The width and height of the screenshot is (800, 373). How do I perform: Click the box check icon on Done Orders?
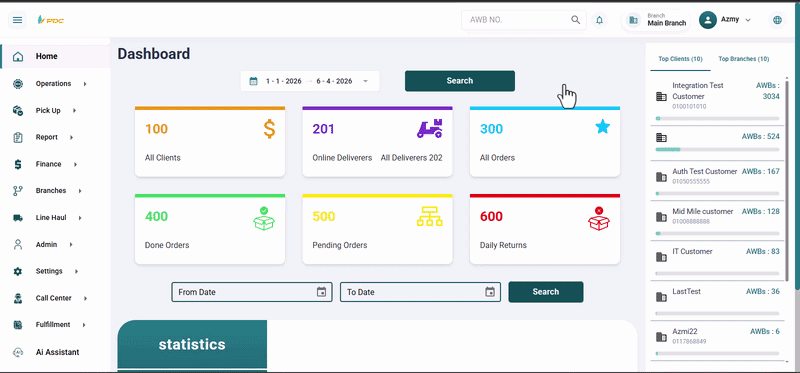tap(264, 218)
